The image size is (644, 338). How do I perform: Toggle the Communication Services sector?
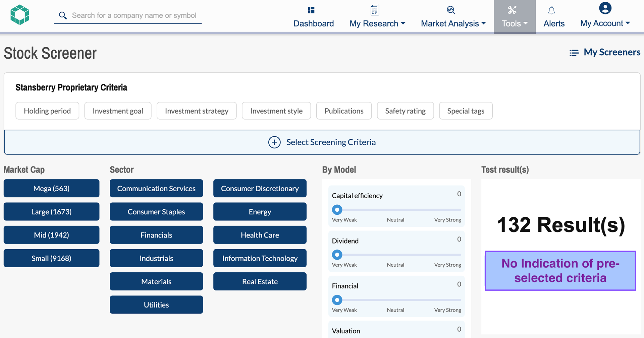click(156, 188)
